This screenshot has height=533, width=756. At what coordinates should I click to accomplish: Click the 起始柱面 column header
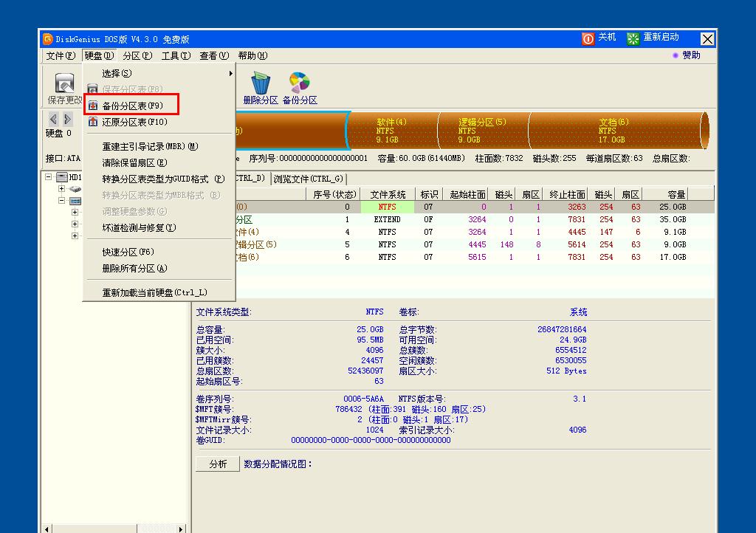pyautogui.click(x=467, y=194)
